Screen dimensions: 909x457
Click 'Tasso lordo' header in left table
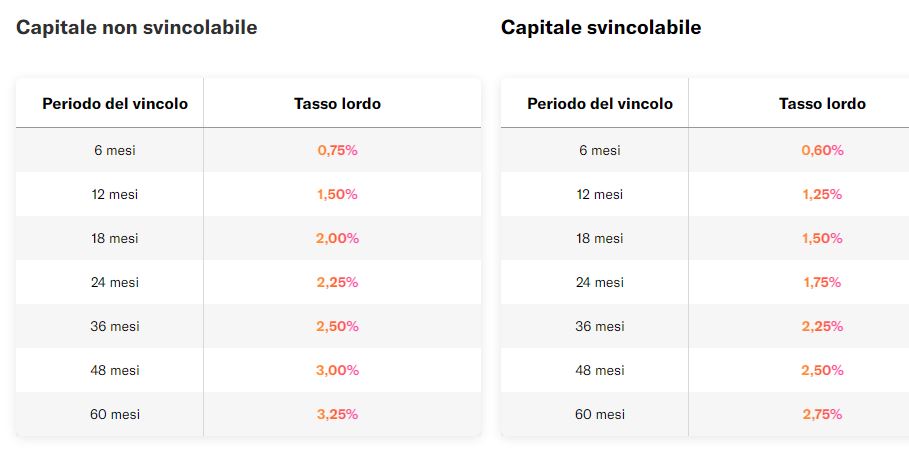337,104
